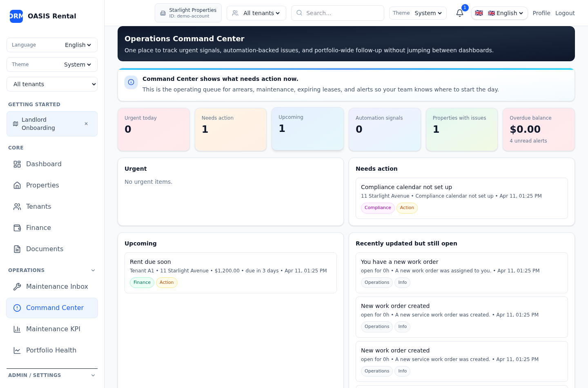Click the OASIS Rental logo icon
The width and height of the screenshot is (588, 388).
click(x=16, y=16)
